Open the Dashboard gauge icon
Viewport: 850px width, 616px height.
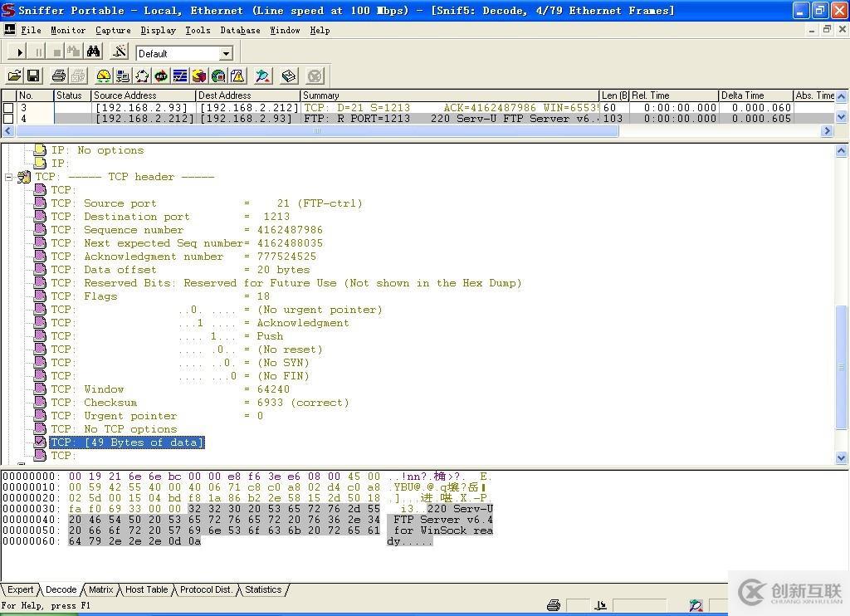pos(104,76)
